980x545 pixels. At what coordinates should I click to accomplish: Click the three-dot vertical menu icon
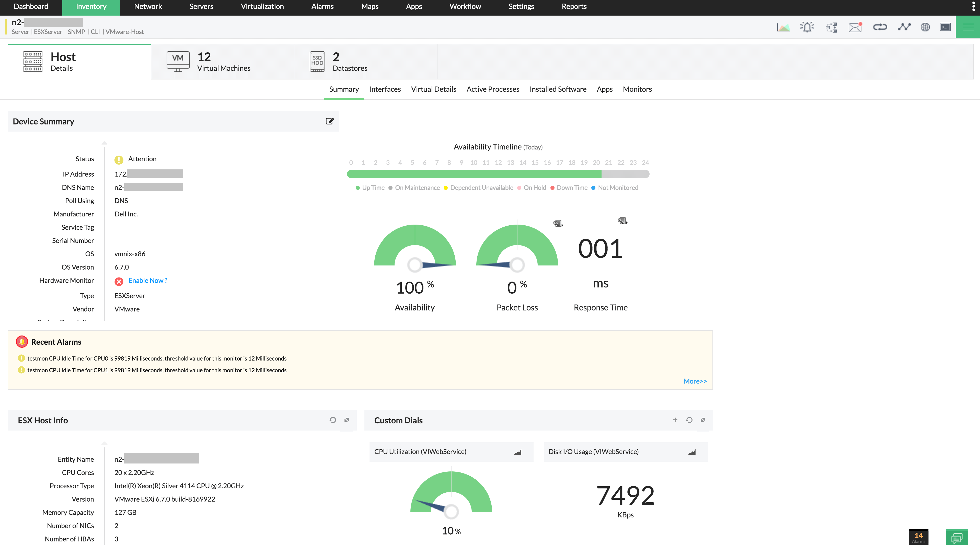pyautogui.click(x=973, y=6)
